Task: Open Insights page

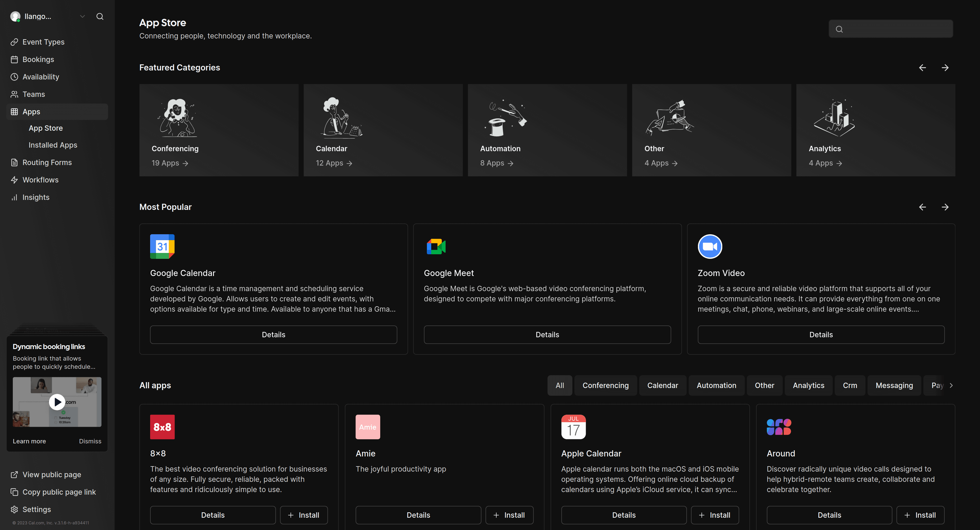Action: click(x=57, y=197)
